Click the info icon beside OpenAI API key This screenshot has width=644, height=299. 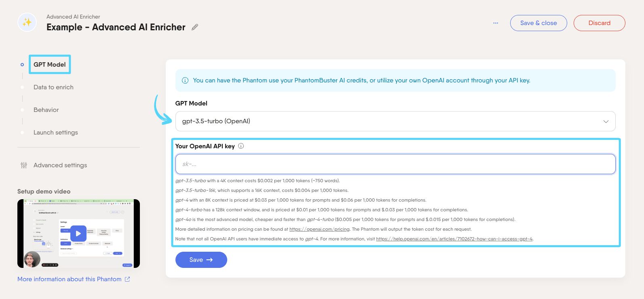[241, 146]
